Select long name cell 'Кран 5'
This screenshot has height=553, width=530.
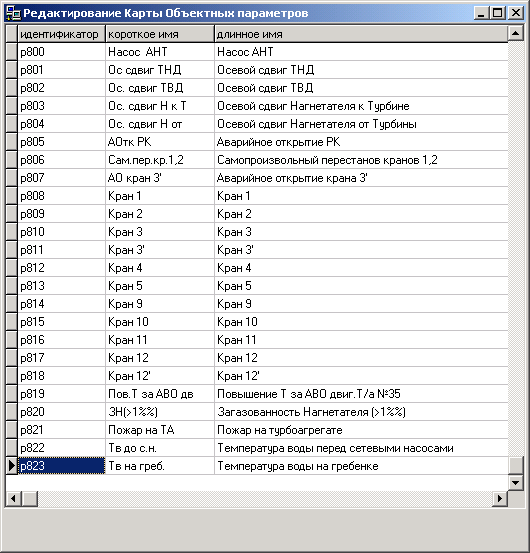pos(361,286)
